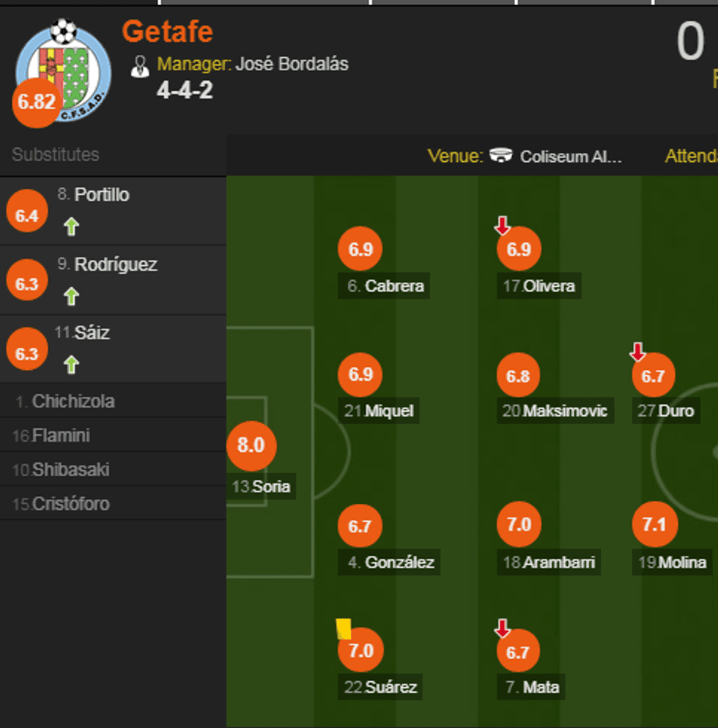Select Molina's 7.1 rating circle

tap(654, 524)
